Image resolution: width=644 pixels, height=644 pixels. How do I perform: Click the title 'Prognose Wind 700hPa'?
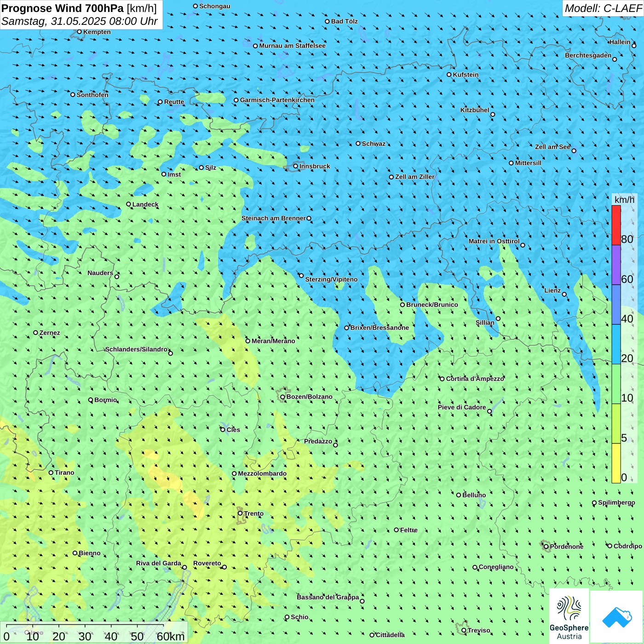(x=63, y=8)
